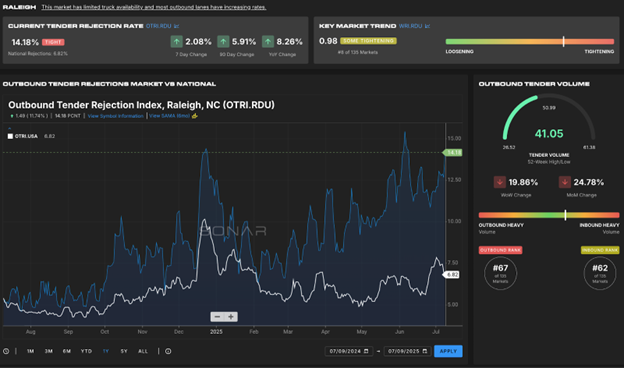Click the 41.05 tender volume value
This screenshot has width=624, height=368.
tap(549, 134)
